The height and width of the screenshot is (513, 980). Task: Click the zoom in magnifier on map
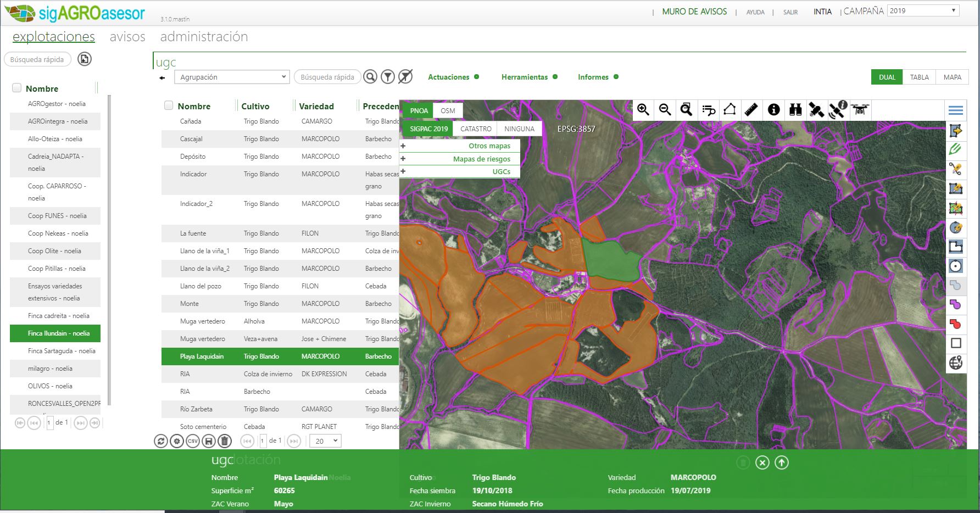643,110
